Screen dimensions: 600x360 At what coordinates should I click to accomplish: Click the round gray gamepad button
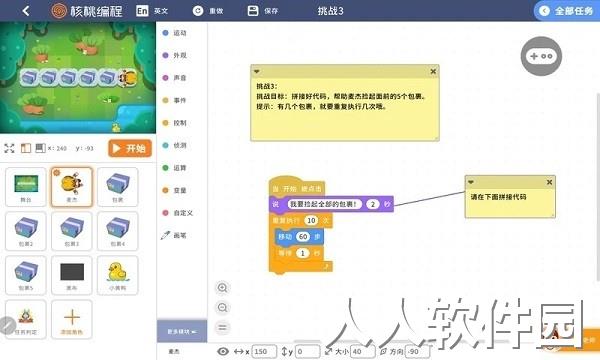(541, 56)
